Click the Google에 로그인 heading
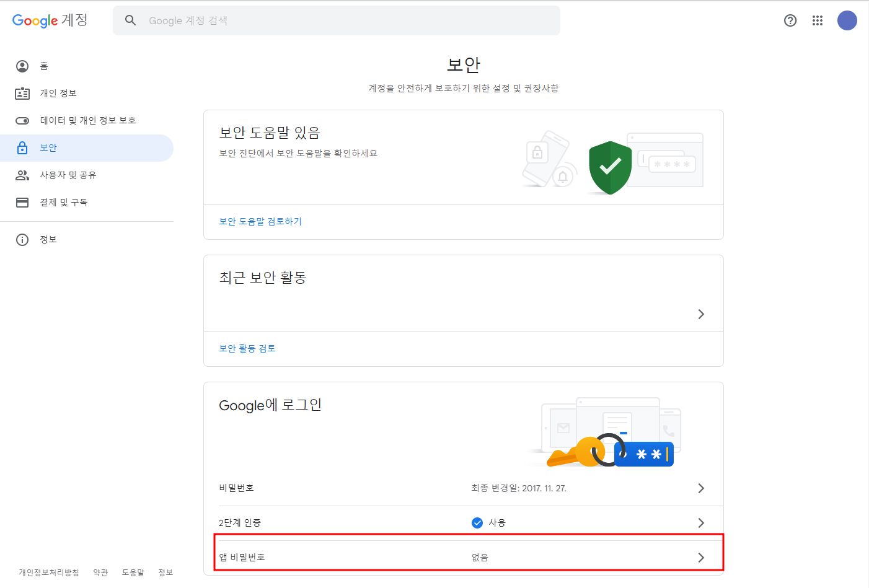The width and height of the screenshot is (869, 588). [270, 405]
